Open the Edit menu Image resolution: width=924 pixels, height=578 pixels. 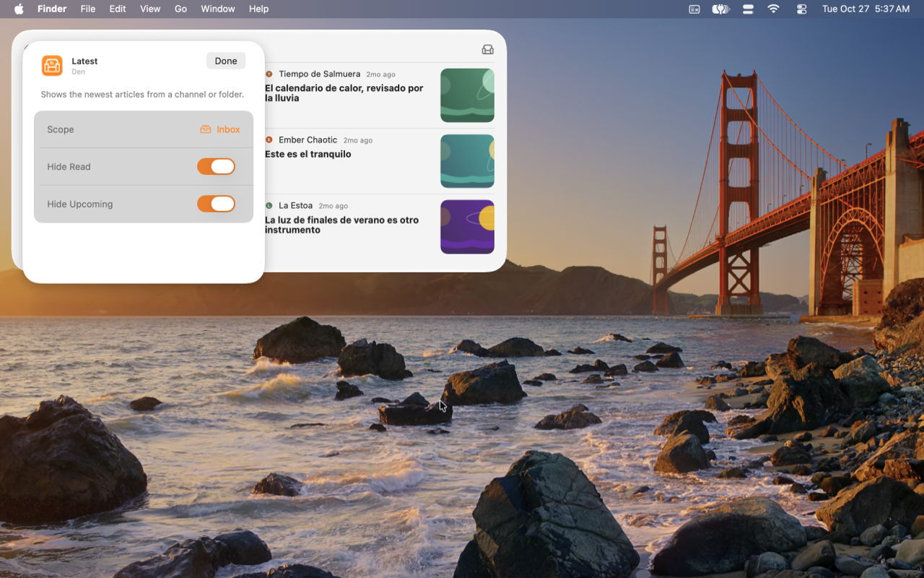tap(118, 9)
